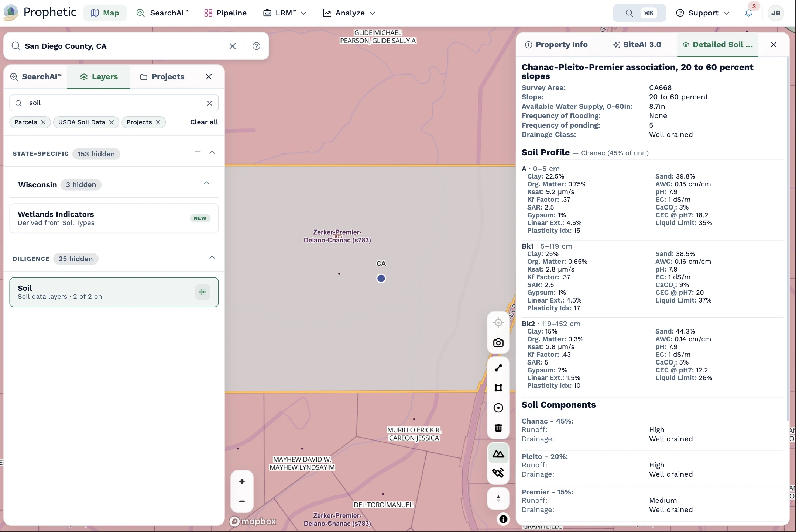
Task: Delete drawings with the trash icon
Action: pyautogui.click(x=498, y=428)
